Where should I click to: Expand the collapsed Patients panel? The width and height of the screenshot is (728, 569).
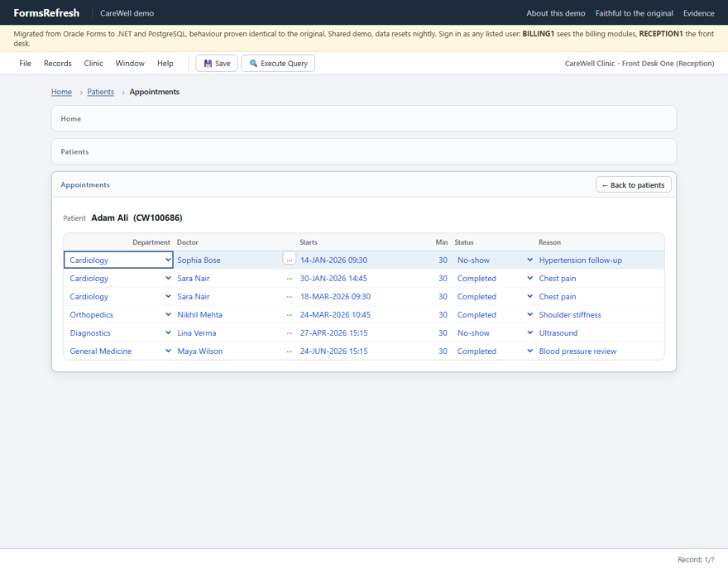tap(363, 151)
